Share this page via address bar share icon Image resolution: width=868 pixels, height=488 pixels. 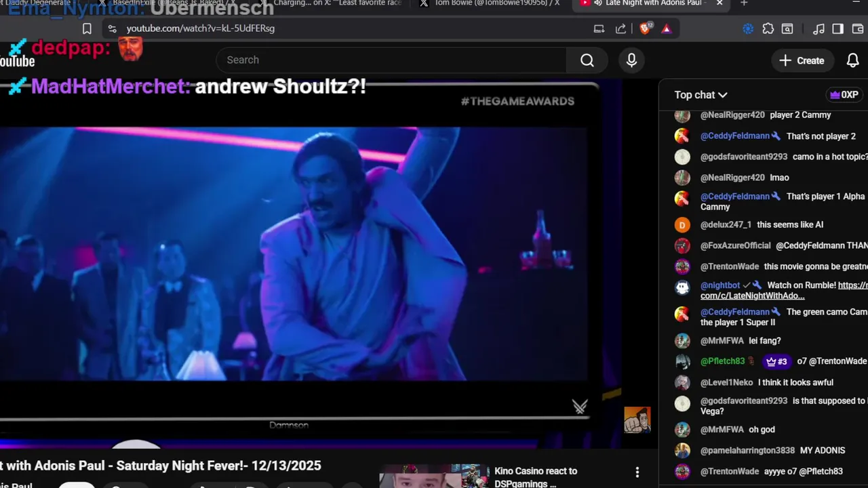pyautogui.click(x=620, y=28)
